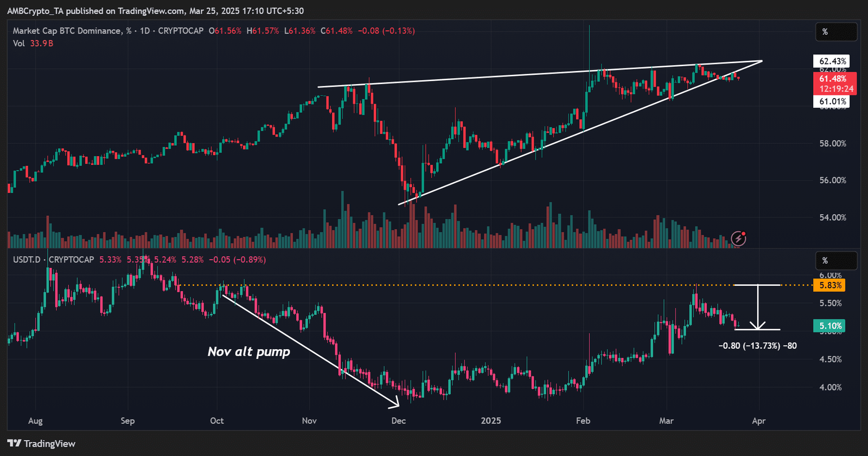Select the orange 5.83% price label

click(x=830, y=285)
